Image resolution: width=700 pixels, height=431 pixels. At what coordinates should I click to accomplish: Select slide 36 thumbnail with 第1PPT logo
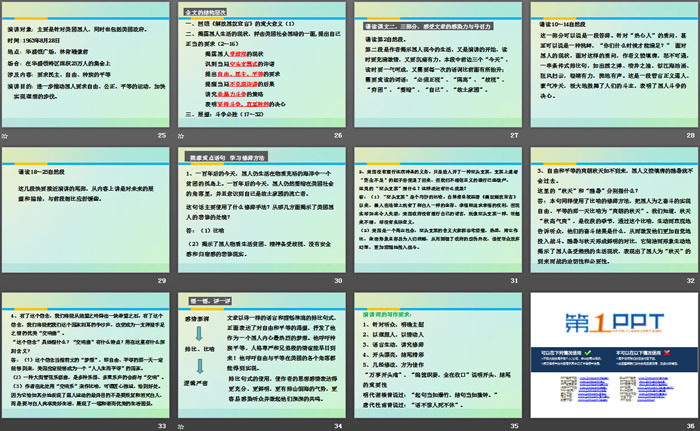point(614,356)
